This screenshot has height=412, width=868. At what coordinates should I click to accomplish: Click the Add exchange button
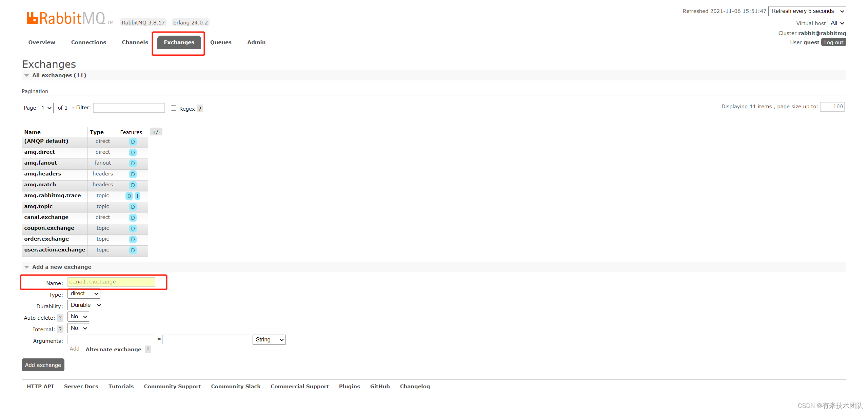tap(43, 365)
